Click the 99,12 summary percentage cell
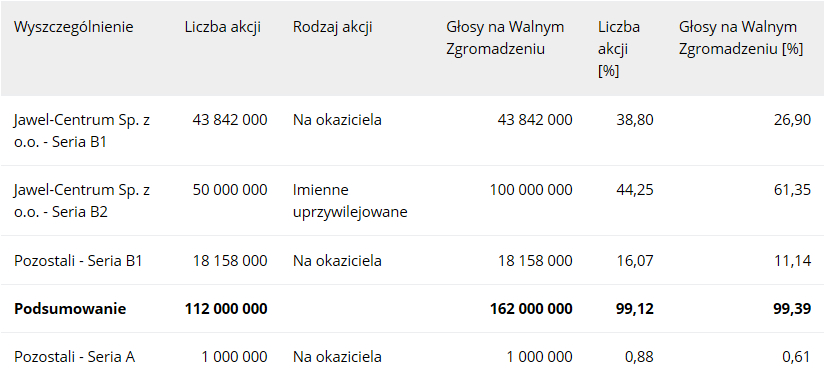827x380 pixels. click(x=634, y=309)
